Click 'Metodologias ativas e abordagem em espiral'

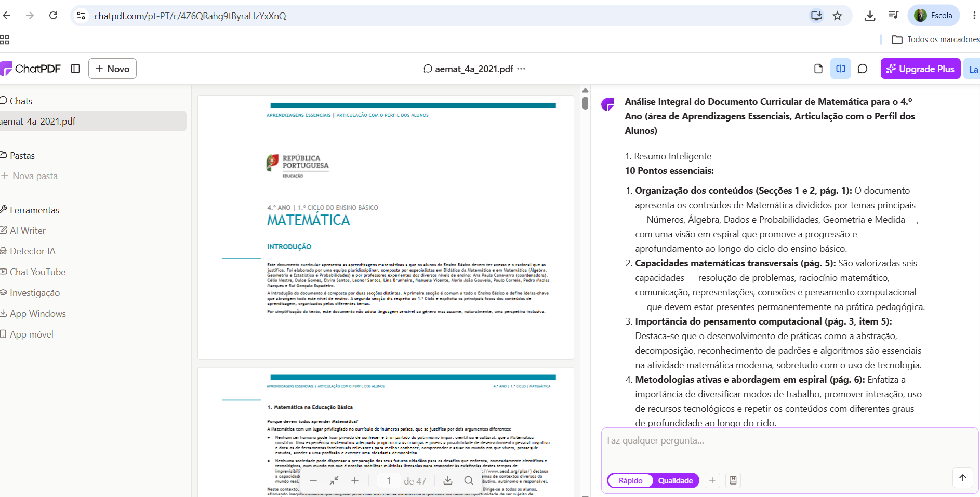(x=731, y=380)
